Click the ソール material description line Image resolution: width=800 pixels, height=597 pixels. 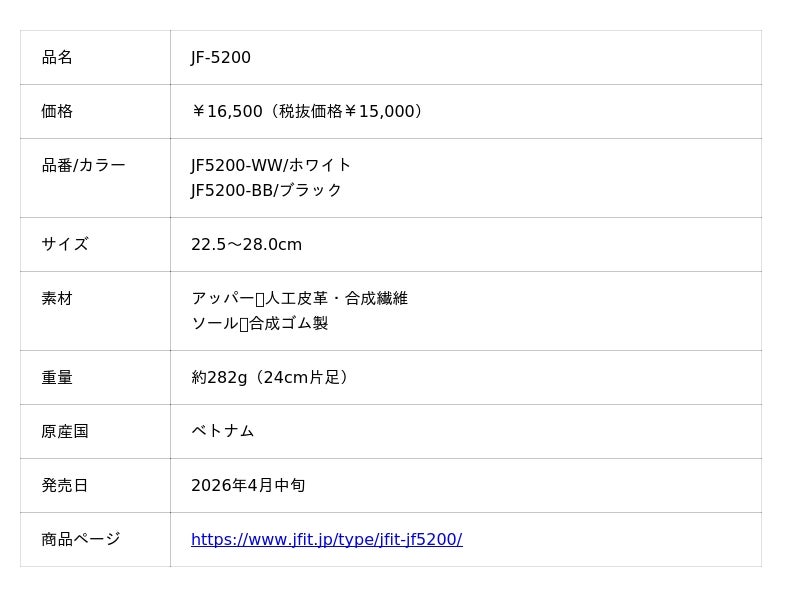point(259,323)
